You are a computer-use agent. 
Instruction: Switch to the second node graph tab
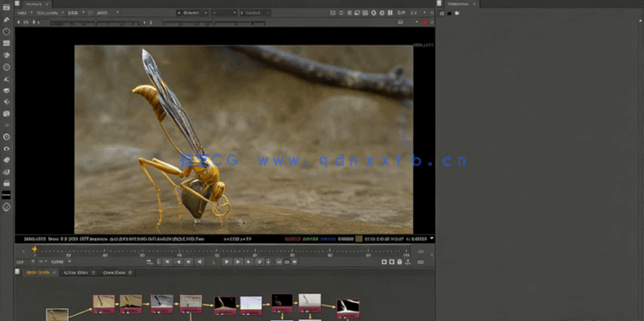pyautogui.click(x=79, y=273)
